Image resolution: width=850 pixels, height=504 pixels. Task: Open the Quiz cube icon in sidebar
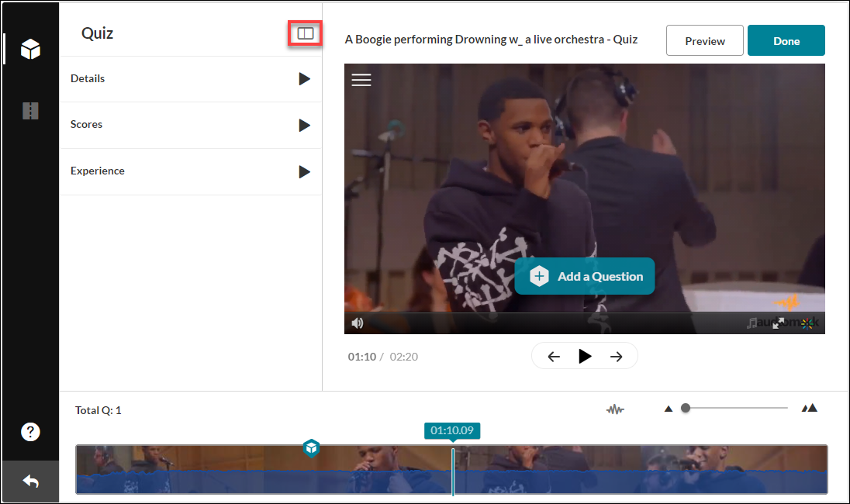[x=30, y=50]
